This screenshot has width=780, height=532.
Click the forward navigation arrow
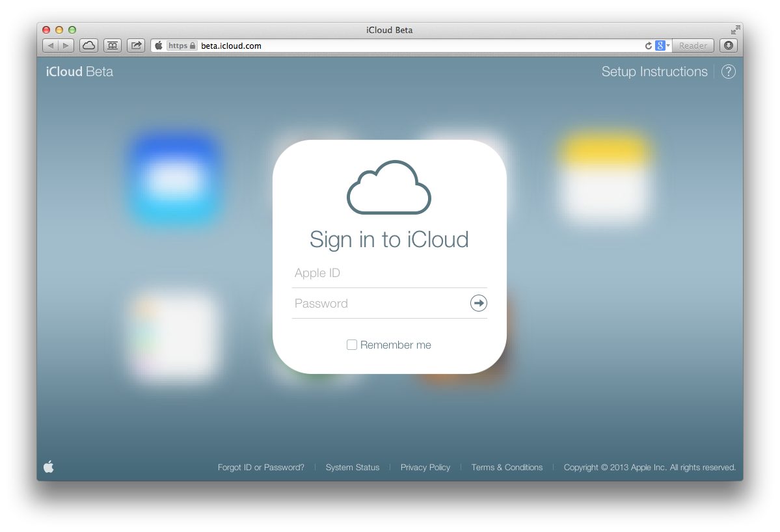pos(64,46)
